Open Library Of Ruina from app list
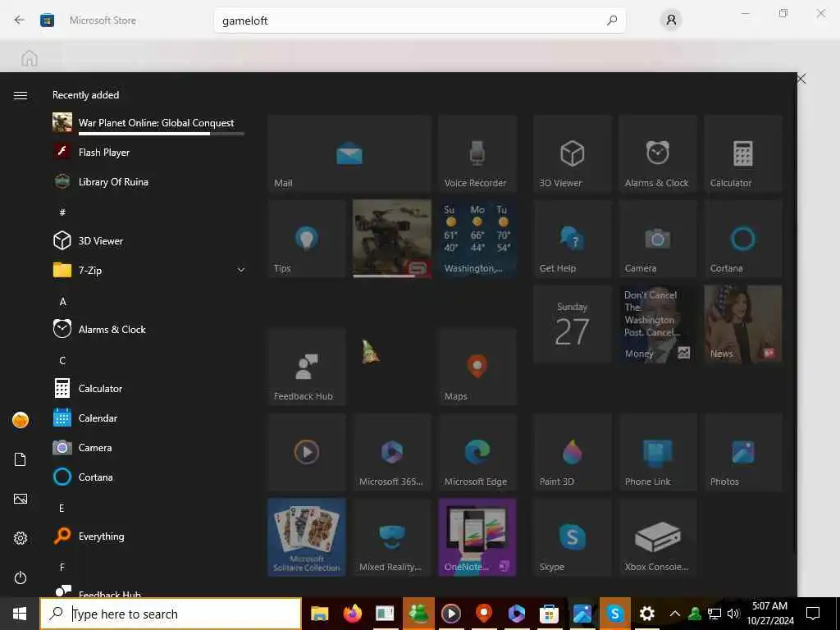The height and width of the screenshot is (630, 840). click(149, 182)
